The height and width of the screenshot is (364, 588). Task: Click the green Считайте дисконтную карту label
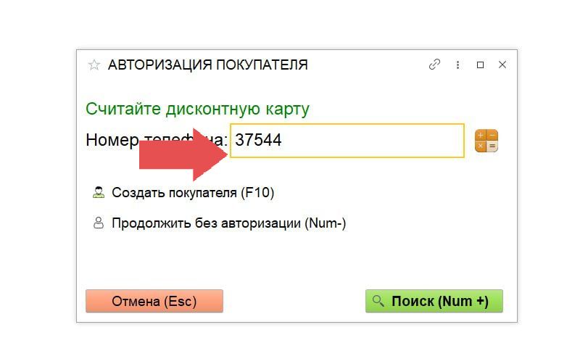point(197,109)
